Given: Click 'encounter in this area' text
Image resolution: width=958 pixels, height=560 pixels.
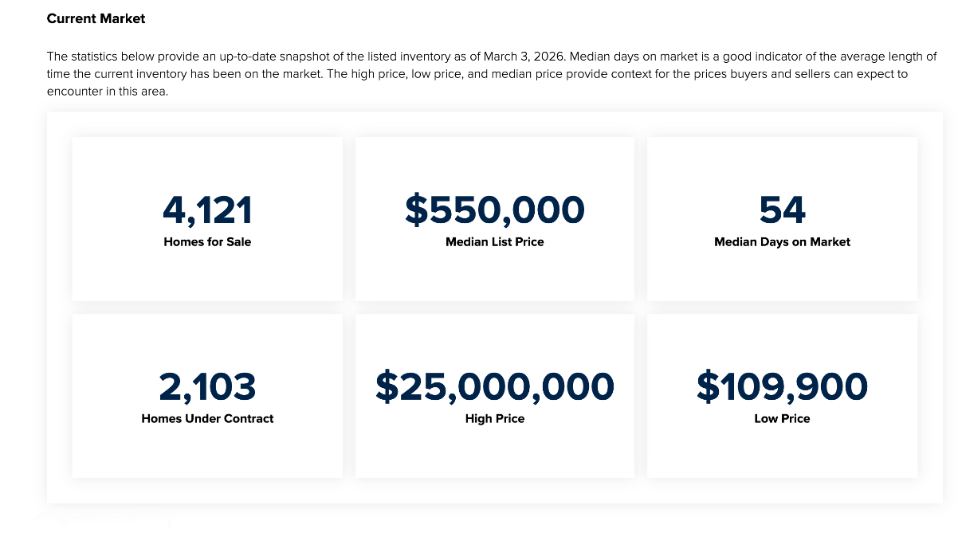Looking at the screenshot, I should [108, 92].
